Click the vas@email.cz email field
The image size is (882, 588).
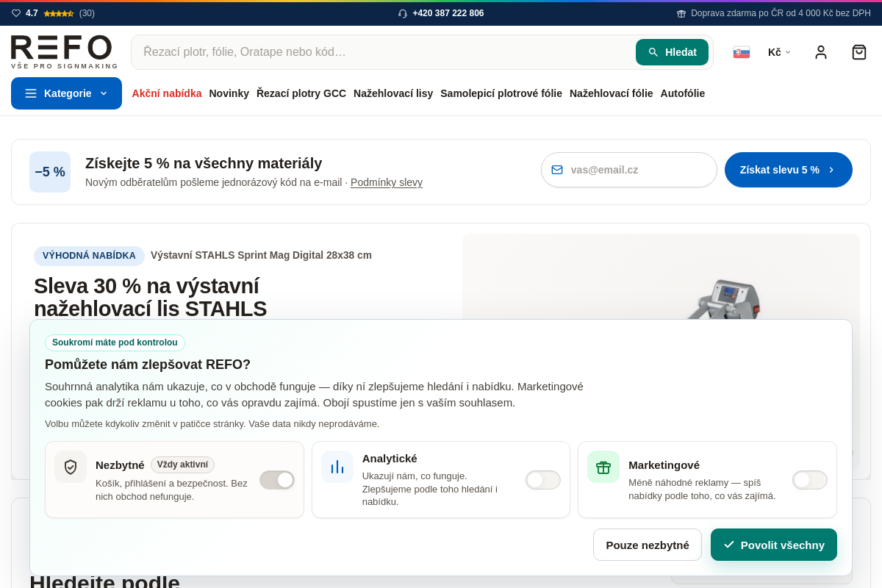coord(629,170)
